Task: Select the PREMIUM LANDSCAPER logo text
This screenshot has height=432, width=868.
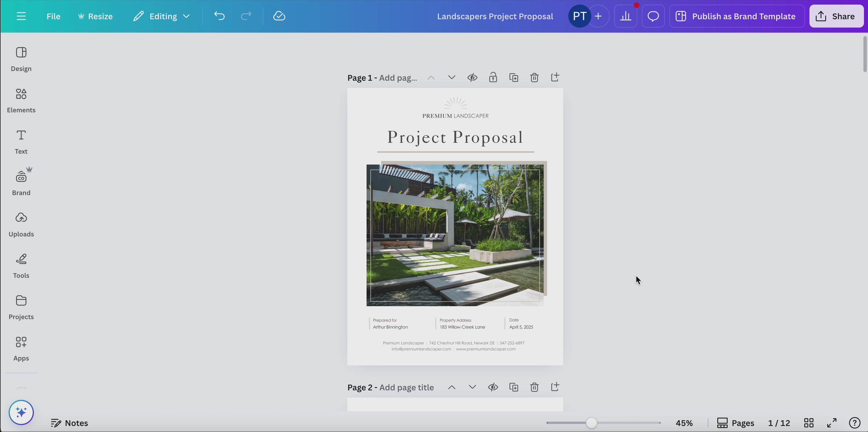Action: (x=456, y=116)
